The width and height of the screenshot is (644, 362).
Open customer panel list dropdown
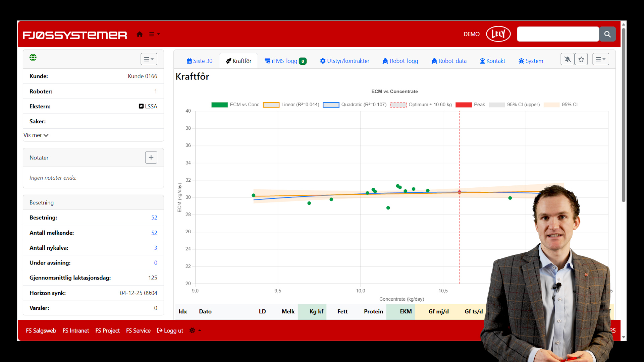[x=149, y=59]
